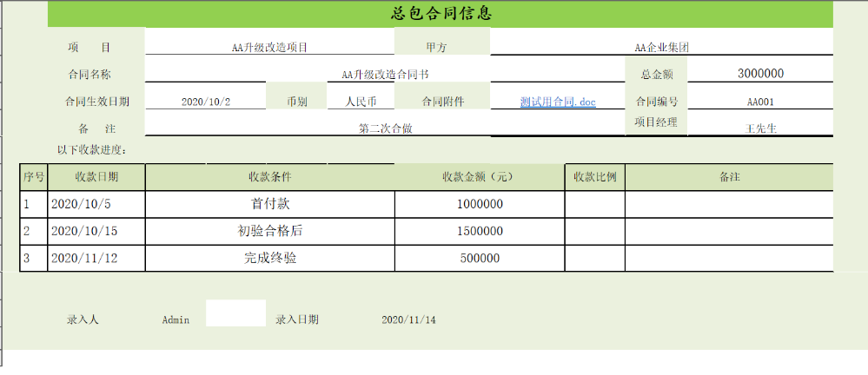
Task: Click the 甲方 label cell
Action: pos(442,42)
